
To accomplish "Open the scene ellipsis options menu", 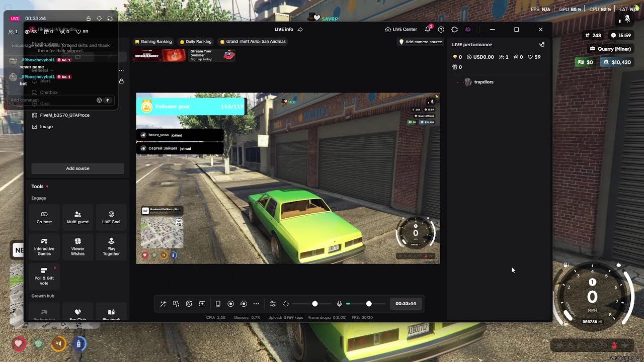I will point(121,70).
